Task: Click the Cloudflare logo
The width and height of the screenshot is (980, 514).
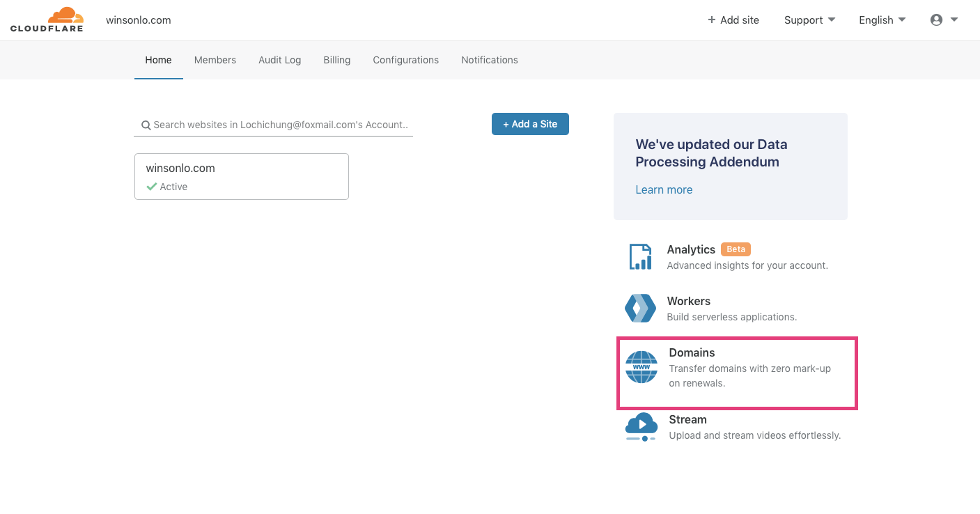Action: 47,20
